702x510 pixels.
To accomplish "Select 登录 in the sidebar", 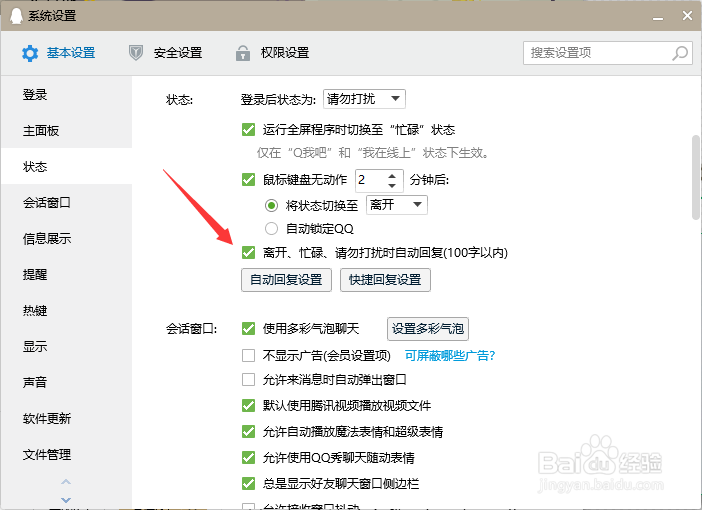I will [66, 94].
